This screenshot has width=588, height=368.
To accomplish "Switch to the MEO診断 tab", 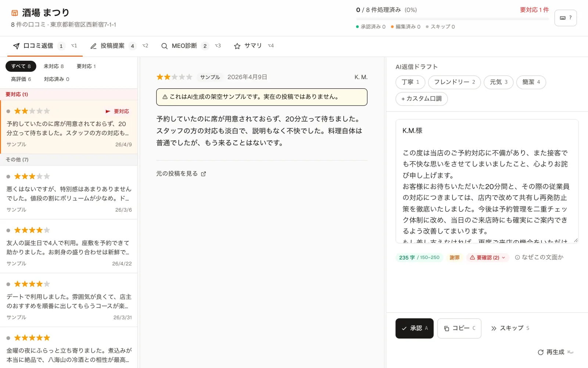I will tap(191, 46).
